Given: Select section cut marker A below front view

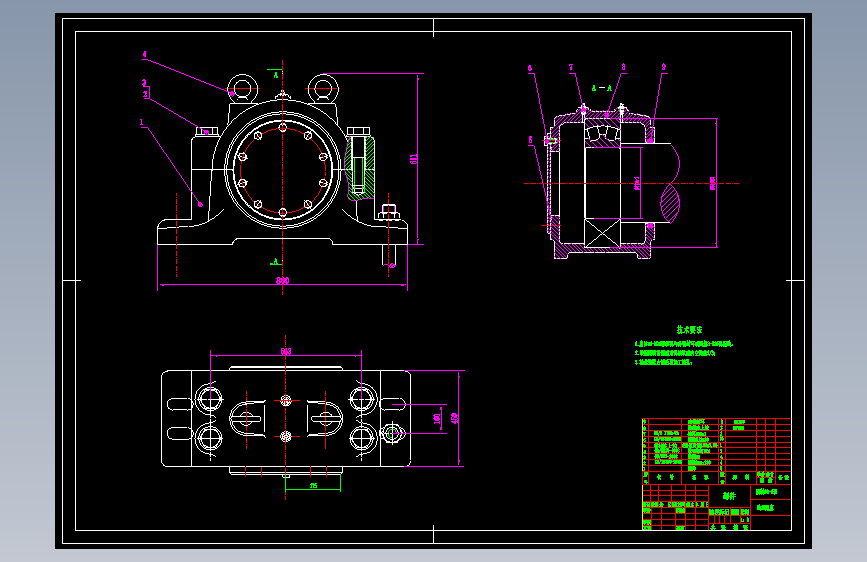Looking at the screenshot, I should [x=276, y=261].
